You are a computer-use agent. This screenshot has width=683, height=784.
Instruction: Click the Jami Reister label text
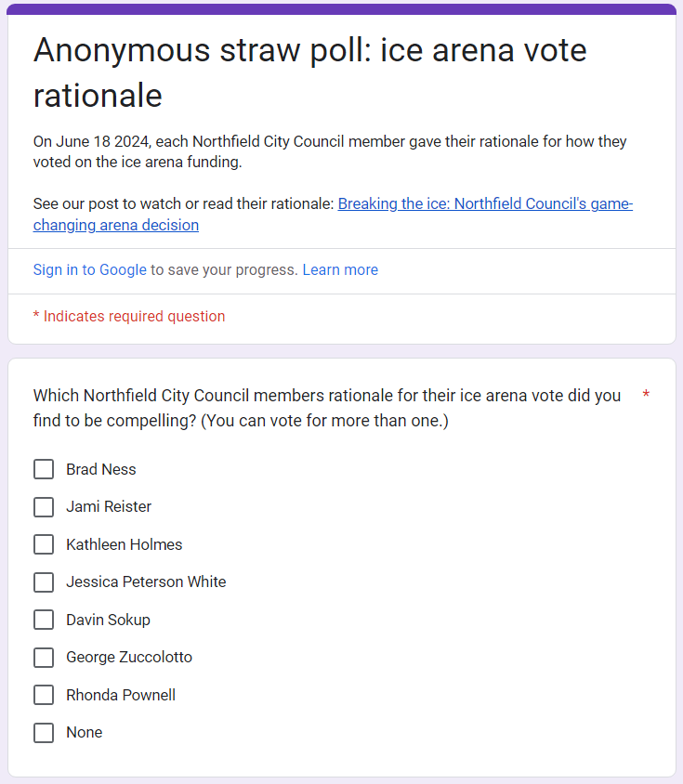(109, 507)
